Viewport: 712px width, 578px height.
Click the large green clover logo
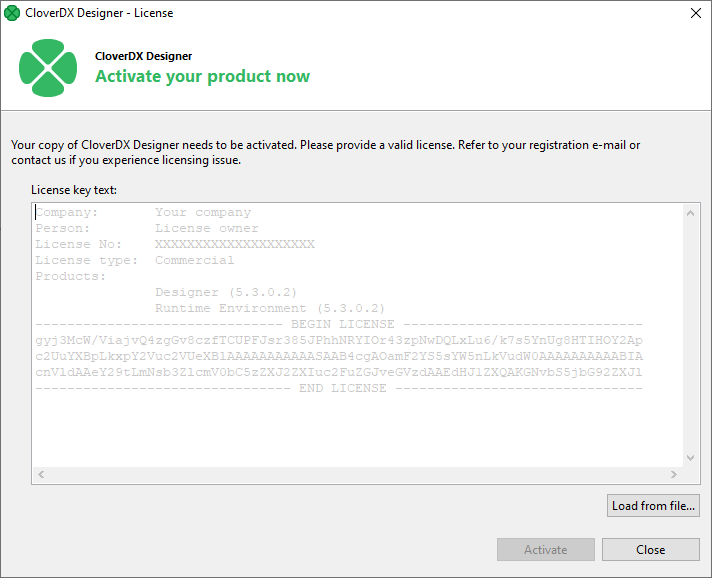(x=48, y=67)
